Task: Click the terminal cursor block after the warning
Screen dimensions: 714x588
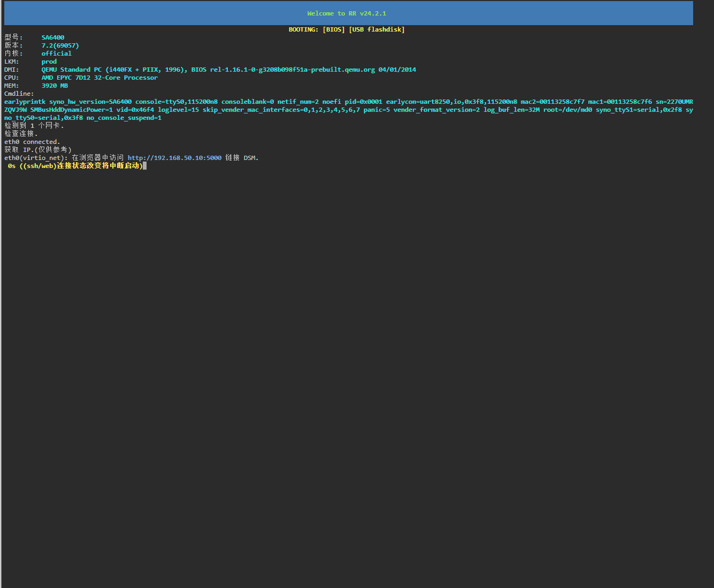Action: (x=145, y=166)
